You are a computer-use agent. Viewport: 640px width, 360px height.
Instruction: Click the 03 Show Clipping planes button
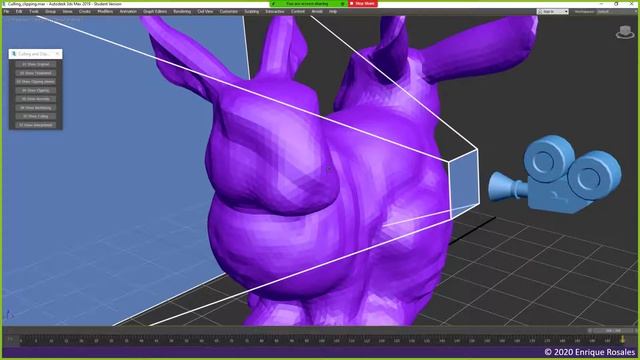click(x=36, y=82)
